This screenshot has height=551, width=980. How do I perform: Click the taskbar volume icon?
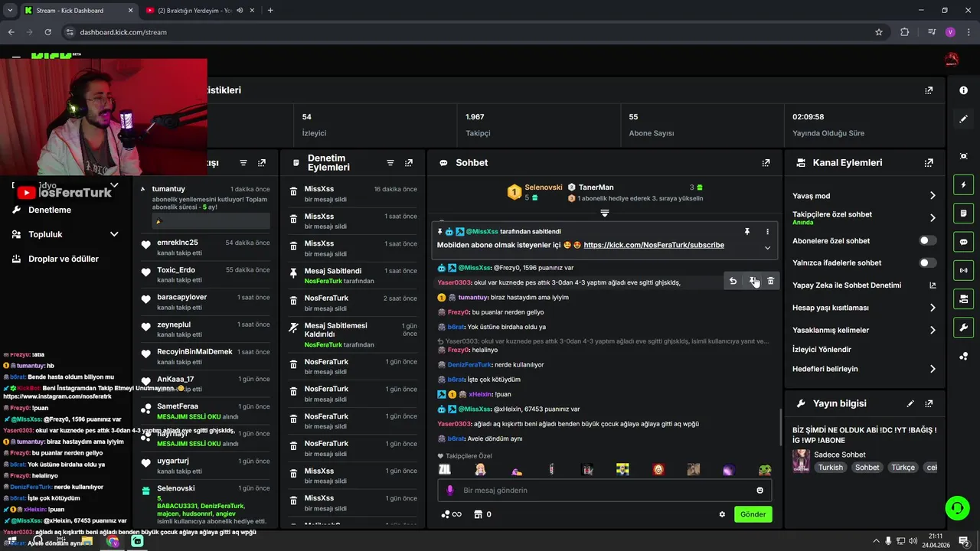tap(913, 541)
